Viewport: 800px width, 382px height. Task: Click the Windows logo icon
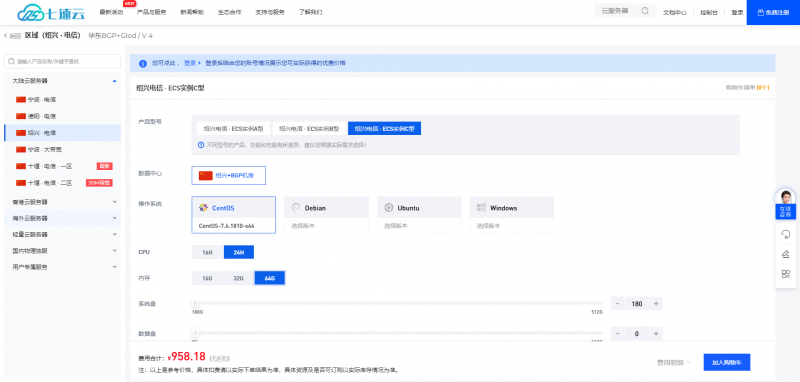pos(481,208)
